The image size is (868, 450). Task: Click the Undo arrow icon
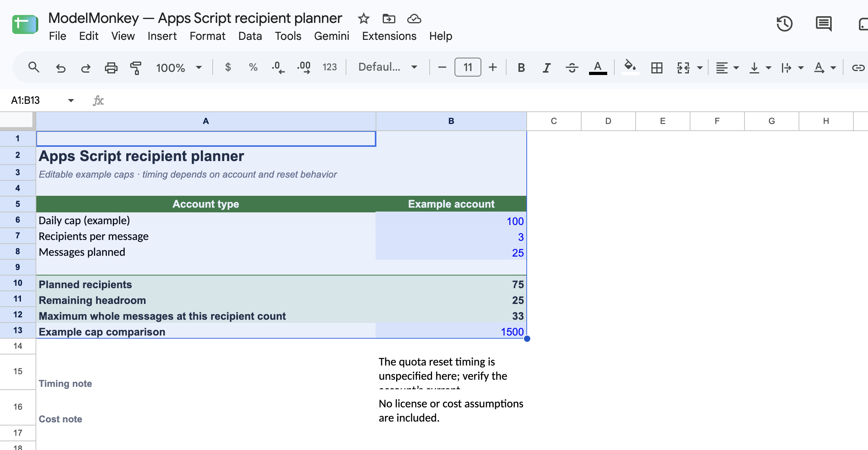click(60, 68)
